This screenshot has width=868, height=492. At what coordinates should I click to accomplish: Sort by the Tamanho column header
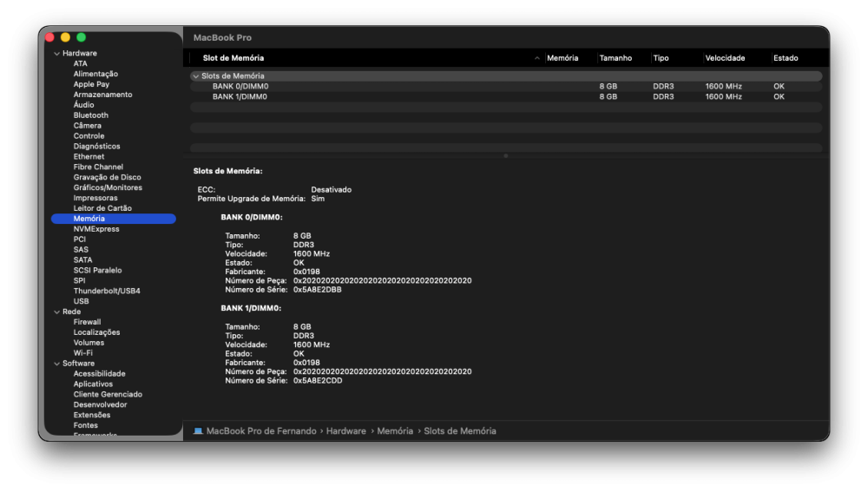615,58
